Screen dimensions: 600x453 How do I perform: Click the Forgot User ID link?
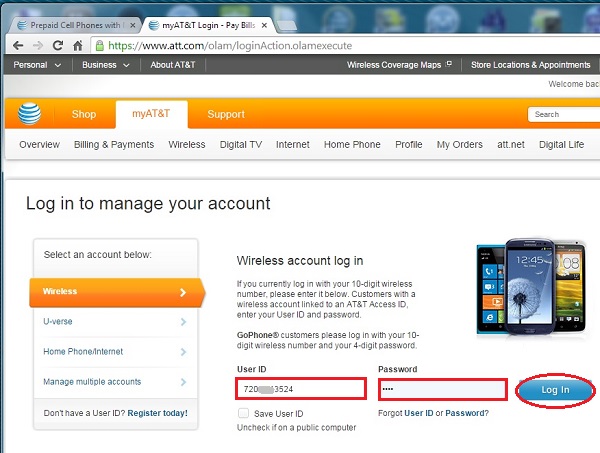click(x=419, y=413)
